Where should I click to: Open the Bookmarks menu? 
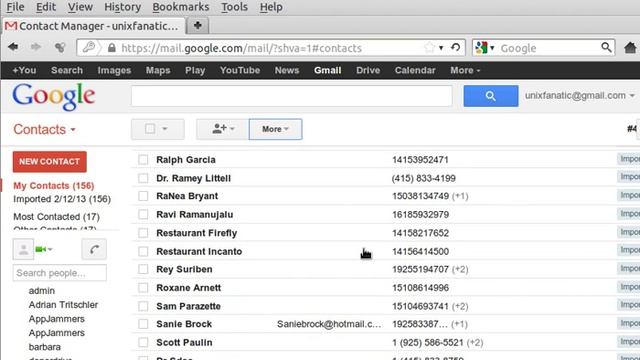(180, 7)
